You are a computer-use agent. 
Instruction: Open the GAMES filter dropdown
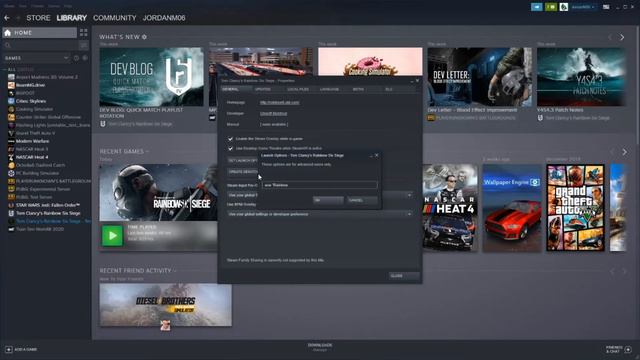point(37,58)
